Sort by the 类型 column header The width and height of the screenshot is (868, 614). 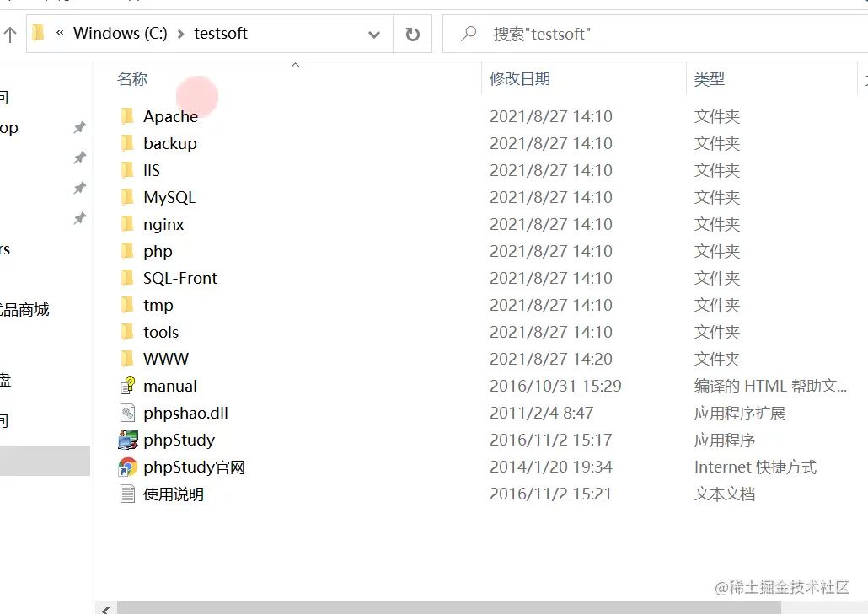(709, 78)
